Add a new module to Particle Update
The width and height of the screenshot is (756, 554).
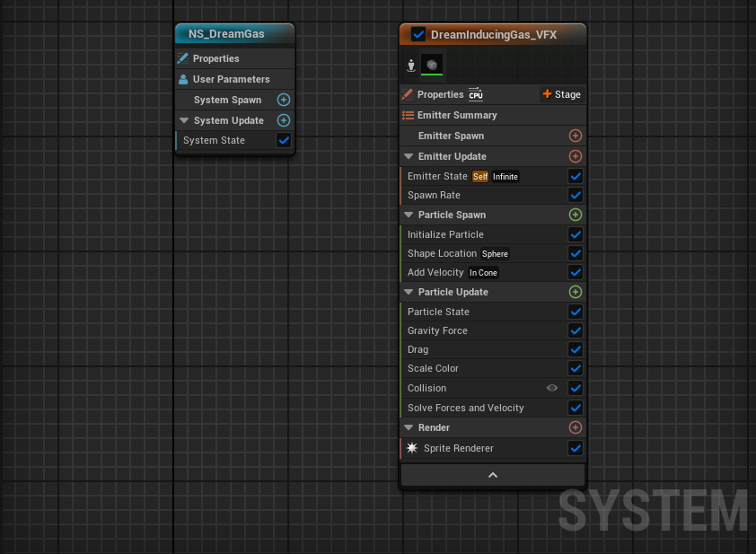(576, 292)
